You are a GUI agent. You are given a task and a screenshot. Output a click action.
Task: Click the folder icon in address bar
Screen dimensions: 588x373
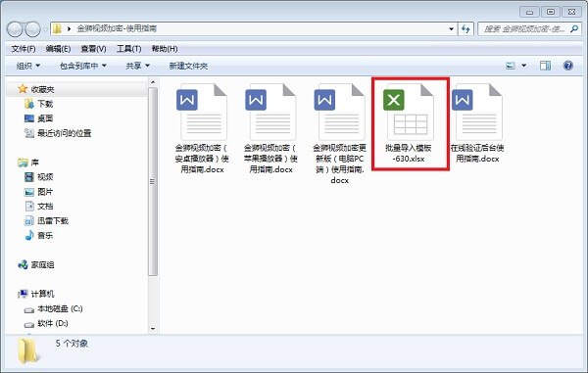pos(57,28)
